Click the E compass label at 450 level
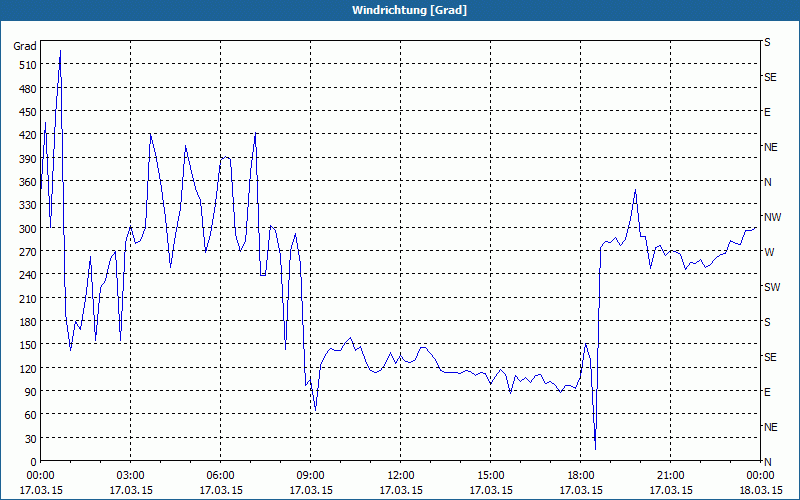Image resolution: width=800 pixels, height=500 pixels. coord(767,112)
